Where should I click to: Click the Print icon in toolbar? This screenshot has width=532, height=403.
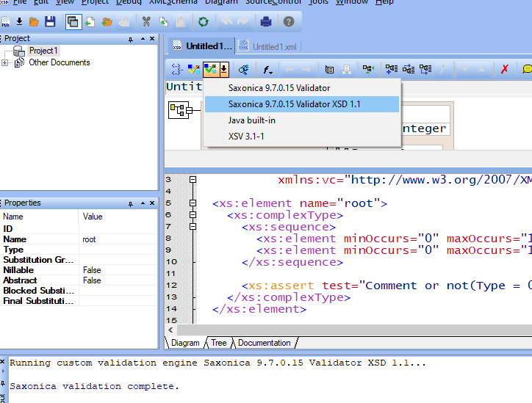click(265, 22)
